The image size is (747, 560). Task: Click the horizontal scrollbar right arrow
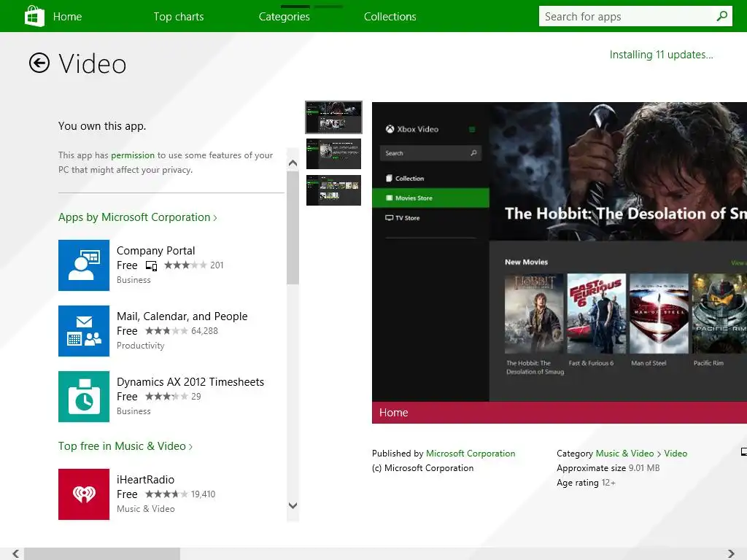tap(731, 554)
